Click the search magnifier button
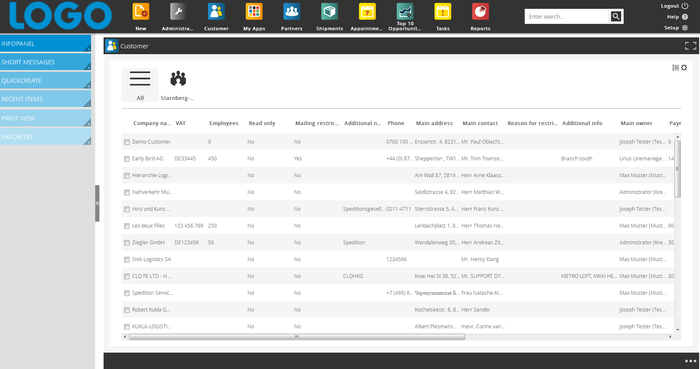 (616, 17)
